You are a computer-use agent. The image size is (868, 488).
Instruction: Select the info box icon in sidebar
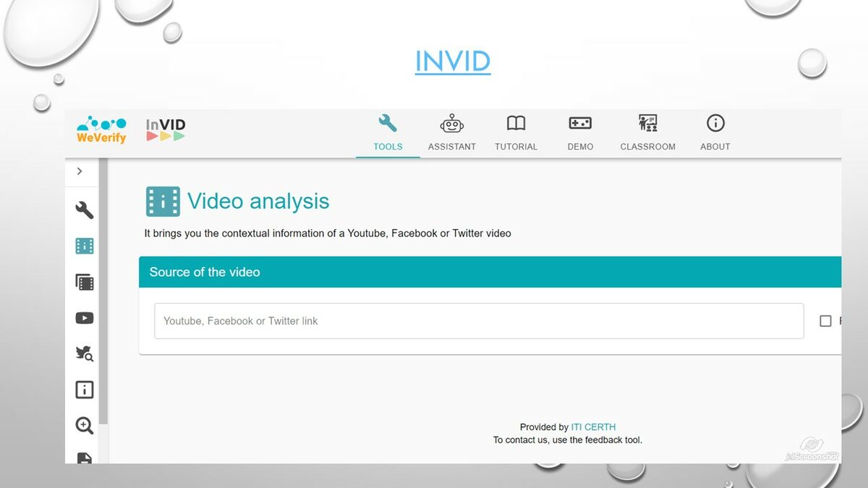(x=85, y=390)
